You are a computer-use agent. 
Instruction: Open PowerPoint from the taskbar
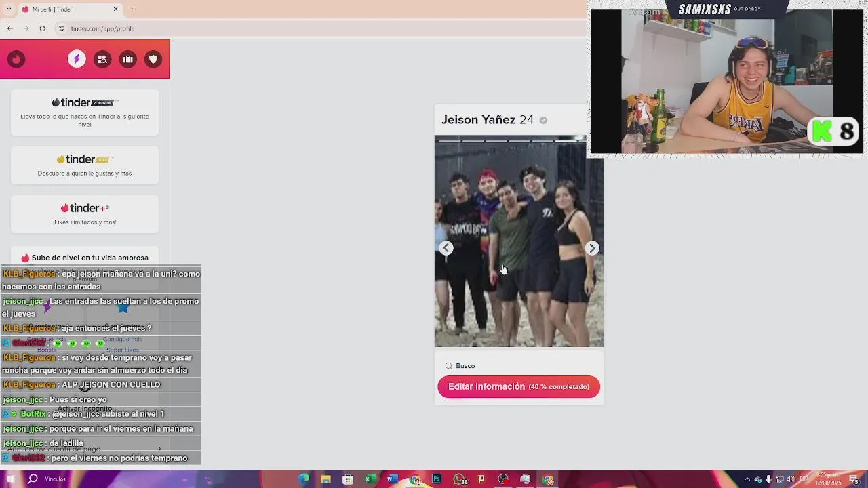coord(481,479)
